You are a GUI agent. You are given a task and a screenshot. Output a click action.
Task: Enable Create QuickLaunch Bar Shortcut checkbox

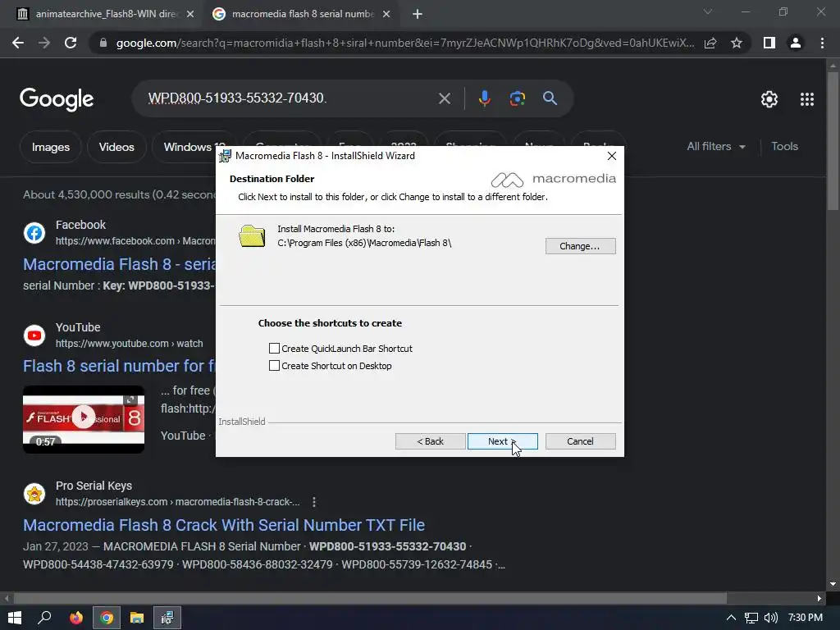click(x=274, y=349)
